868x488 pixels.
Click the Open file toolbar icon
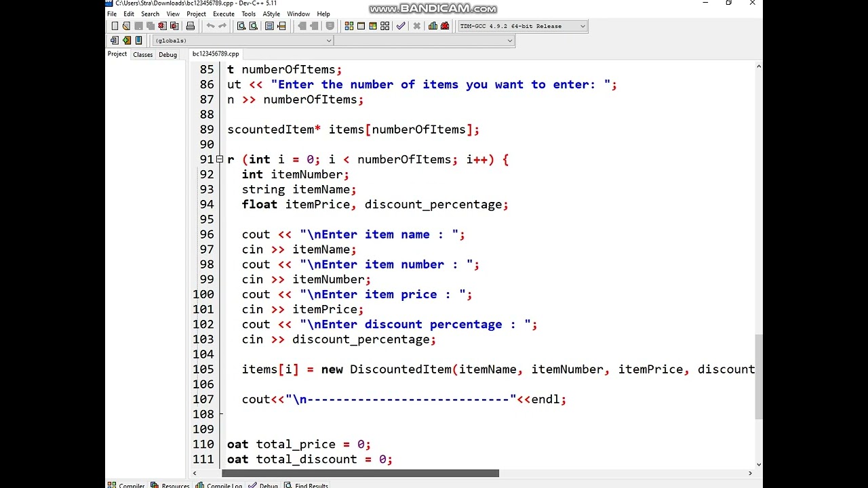point(126,26)
